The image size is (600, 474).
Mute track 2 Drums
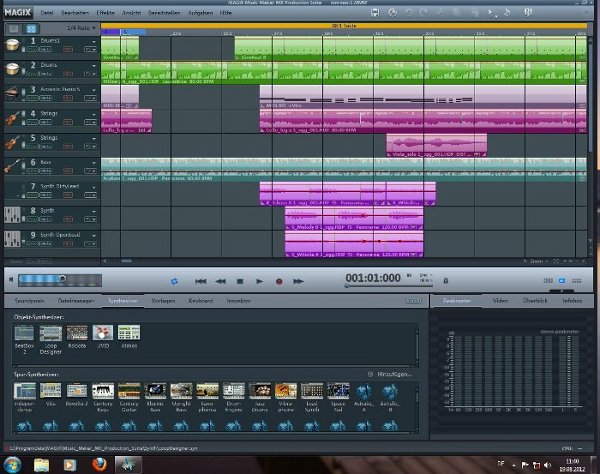[x=45, y=73]
